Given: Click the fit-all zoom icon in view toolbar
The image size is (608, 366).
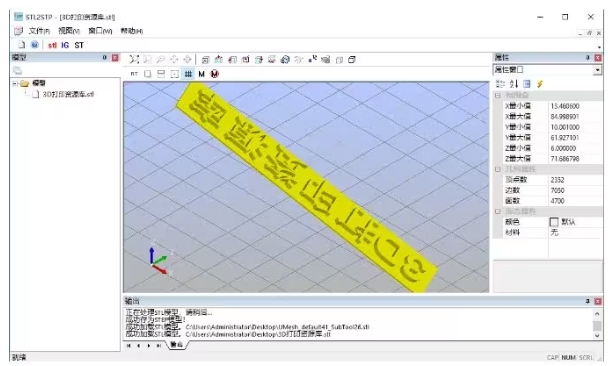Looking at the screenshot, I should 134,59.
